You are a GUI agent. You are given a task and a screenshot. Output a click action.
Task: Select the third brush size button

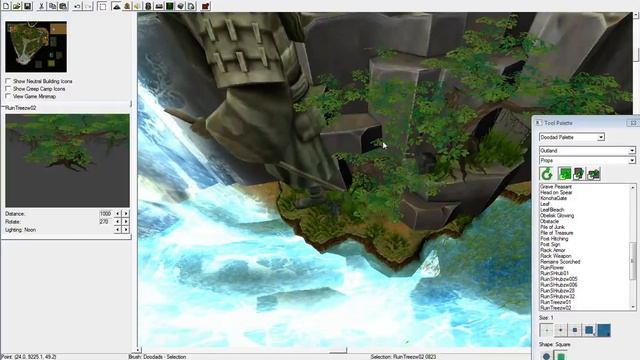tap(575, 330)
